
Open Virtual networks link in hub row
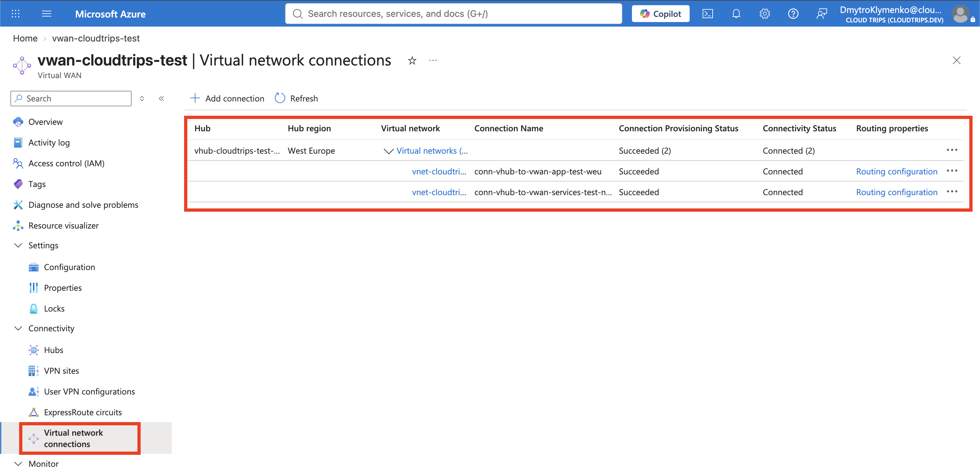[x=432, y=151]
